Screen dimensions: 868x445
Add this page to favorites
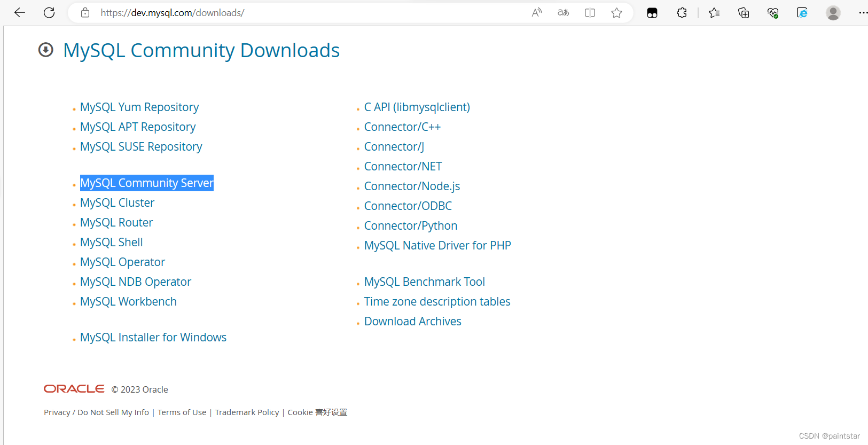pyautogui.click(x=616, y=12)
